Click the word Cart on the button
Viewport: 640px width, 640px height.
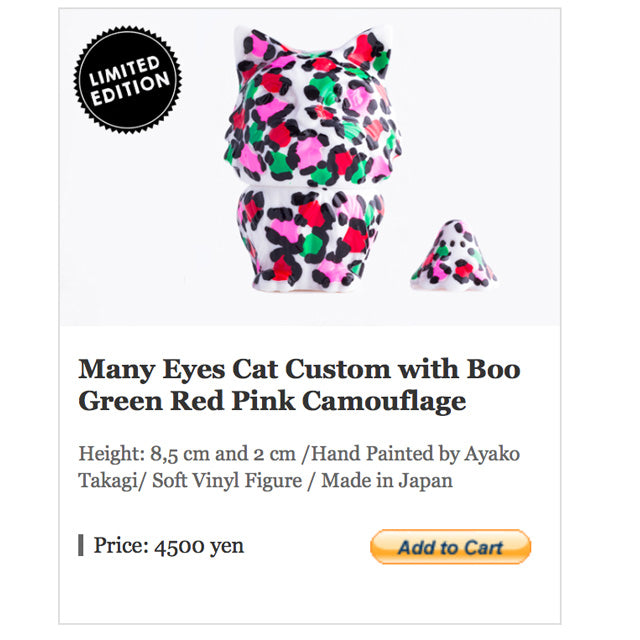tap(483, 547)
